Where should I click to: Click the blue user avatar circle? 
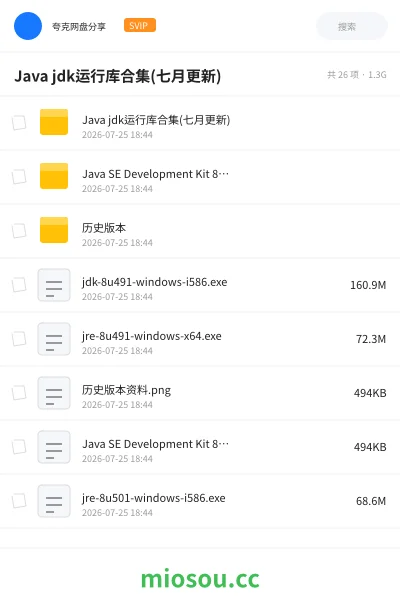coord(28,26)
